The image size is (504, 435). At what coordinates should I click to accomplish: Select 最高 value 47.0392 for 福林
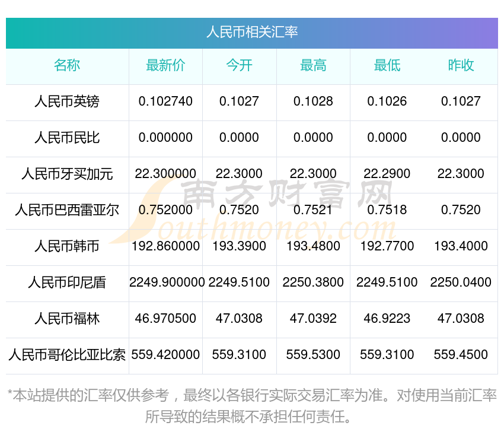tap(313, 319)
